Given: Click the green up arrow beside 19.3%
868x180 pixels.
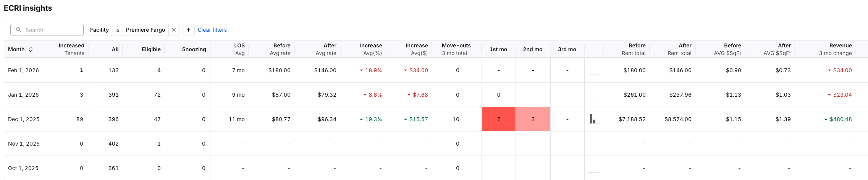Looking at the screenshot, I should click(361, 119).
